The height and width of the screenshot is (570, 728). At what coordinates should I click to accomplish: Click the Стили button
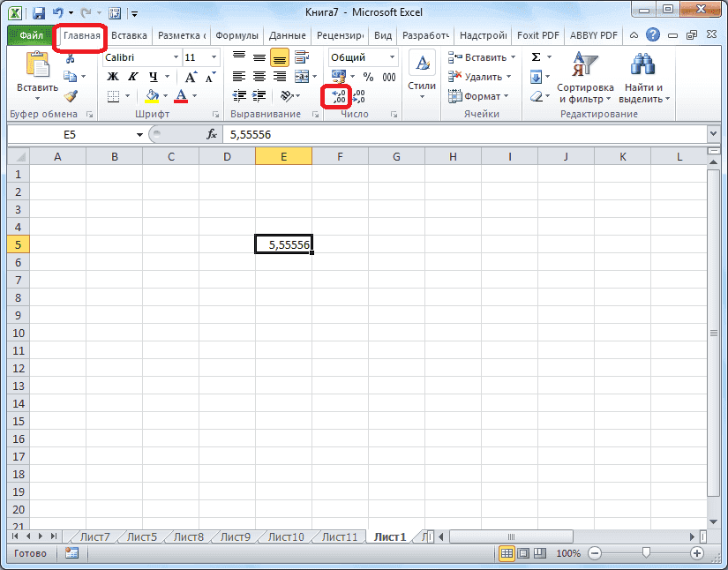coord(421,77)
